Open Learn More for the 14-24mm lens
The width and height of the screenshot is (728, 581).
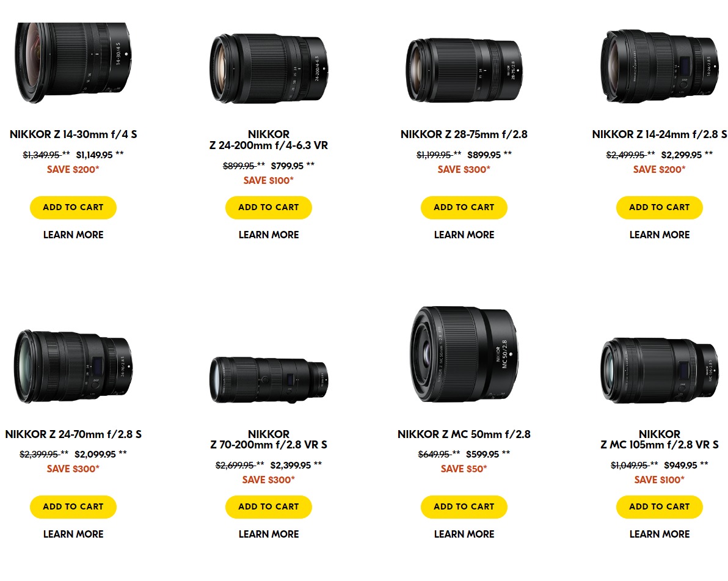660,235
